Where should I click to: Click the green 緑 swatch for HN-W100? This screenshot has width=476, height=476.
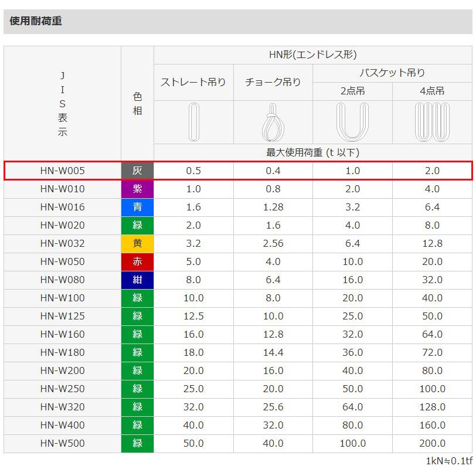[137, 298]
